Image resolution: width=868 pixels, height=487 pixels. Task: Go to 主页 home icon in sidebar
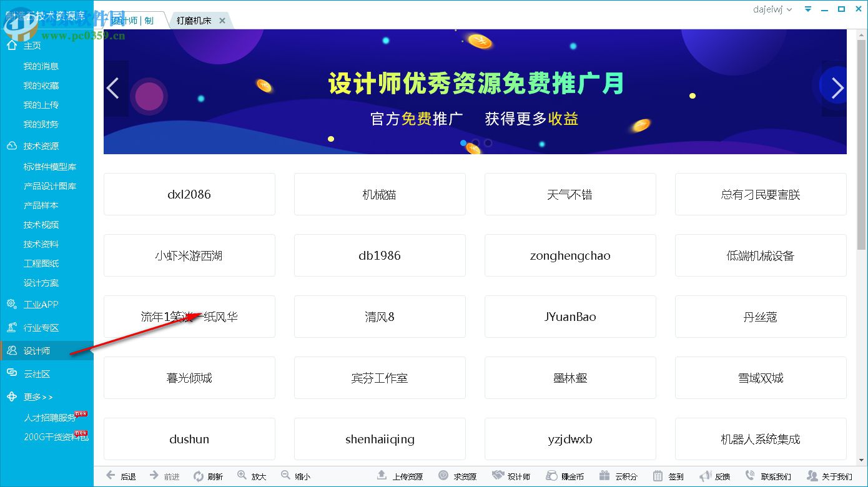click(x=12, y=45)
